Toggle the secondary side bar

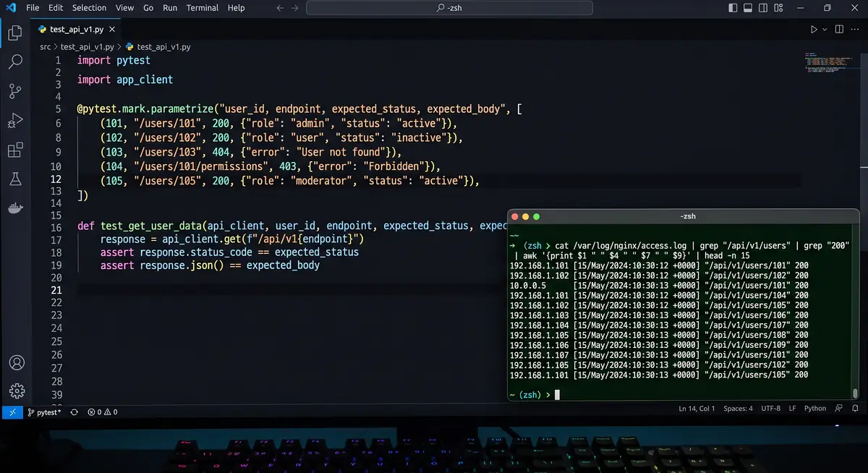pos(763,8)
